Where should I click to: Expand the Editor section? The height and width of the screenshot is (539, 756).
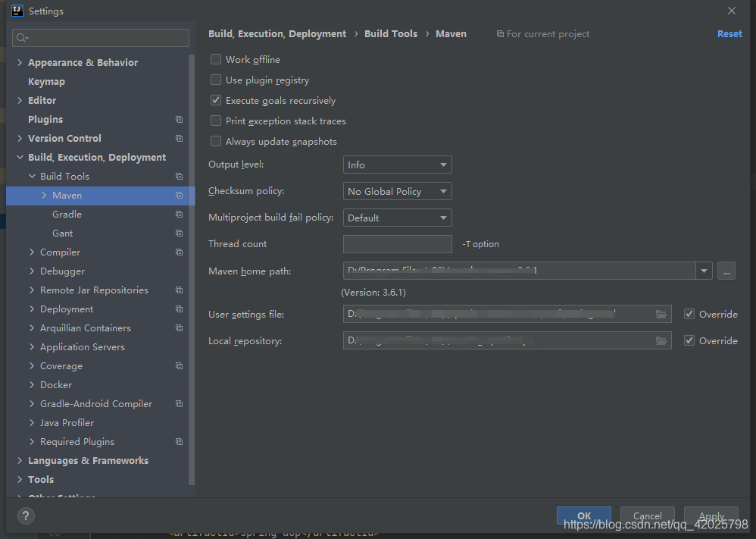(x=20, y=100)
